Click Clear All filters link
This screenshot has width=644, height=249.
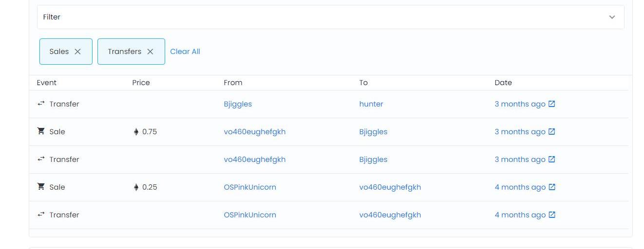185,52
